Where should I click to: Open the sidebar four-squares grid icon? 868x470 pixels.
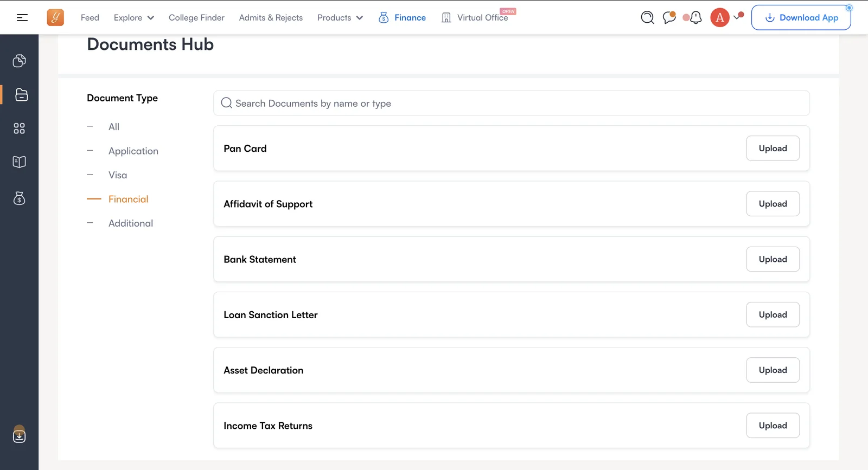point(20,128)
